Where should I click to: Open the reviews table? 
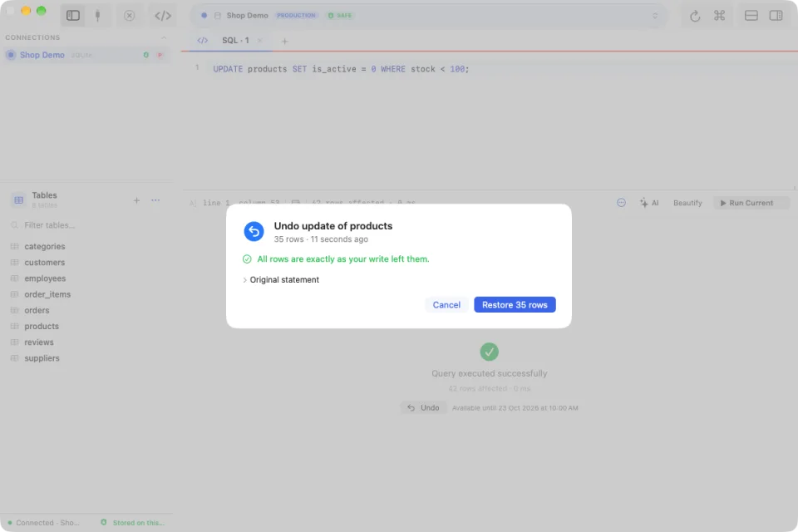(x=39, y=342)
